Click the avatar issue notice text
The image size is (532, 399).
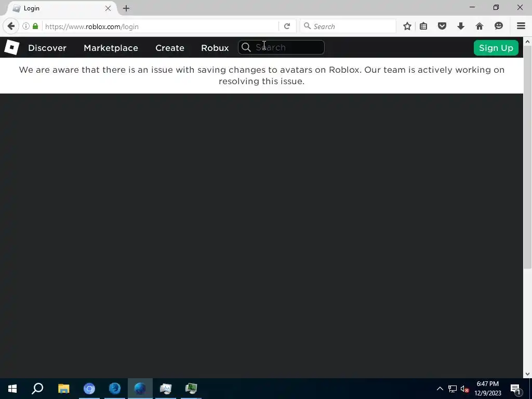[262, 75]
